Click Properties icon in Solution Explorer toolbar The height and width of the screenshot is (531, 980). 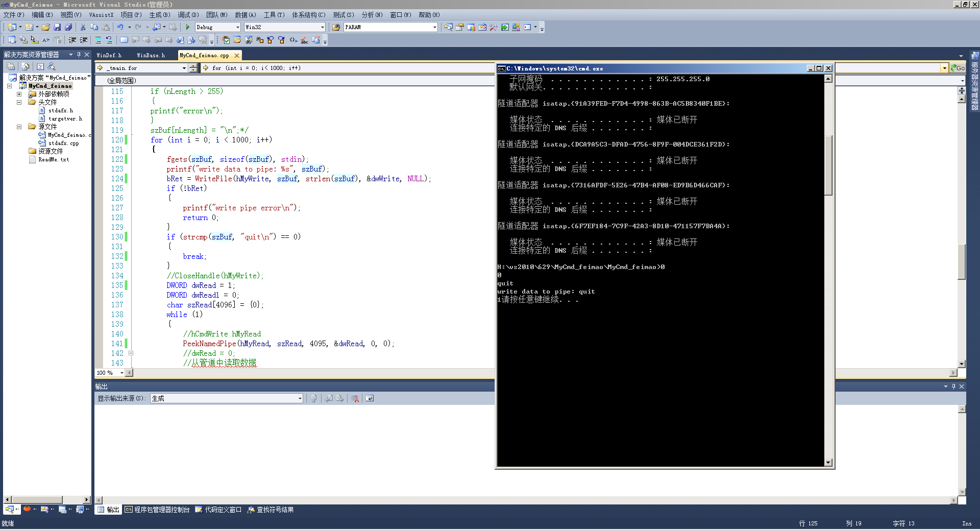11,66
